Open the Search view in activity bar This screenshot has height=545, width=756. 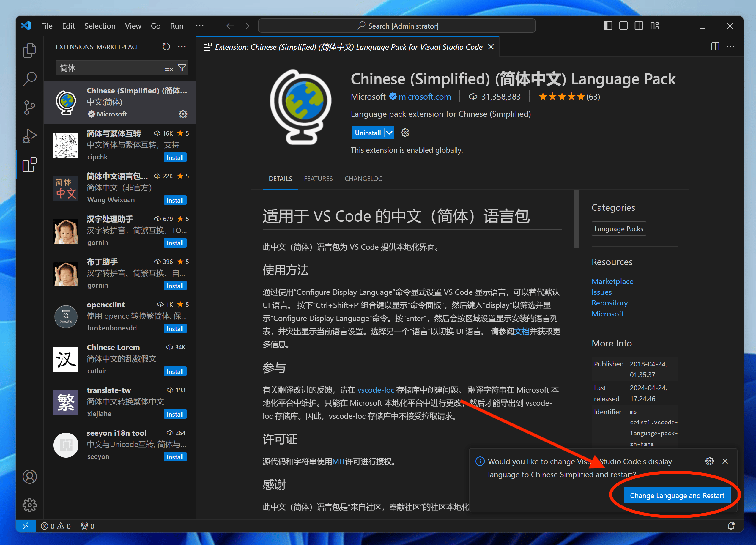click(29, 79)
